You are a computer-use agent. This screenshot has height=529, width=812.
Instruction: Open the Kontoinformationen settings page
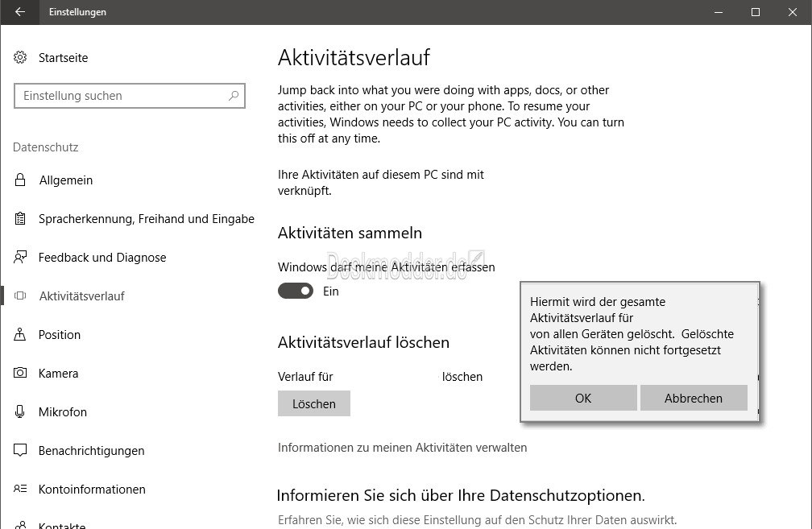[92, 490]
